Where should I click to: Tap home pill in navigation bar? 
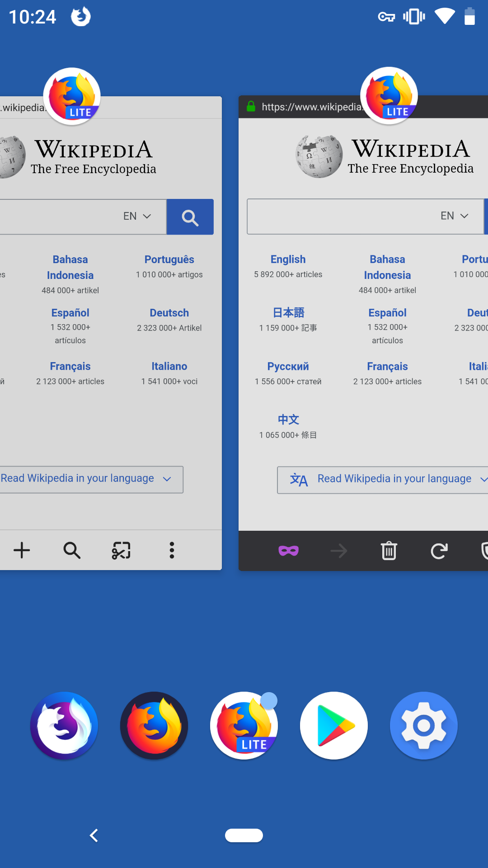[244, 835]
